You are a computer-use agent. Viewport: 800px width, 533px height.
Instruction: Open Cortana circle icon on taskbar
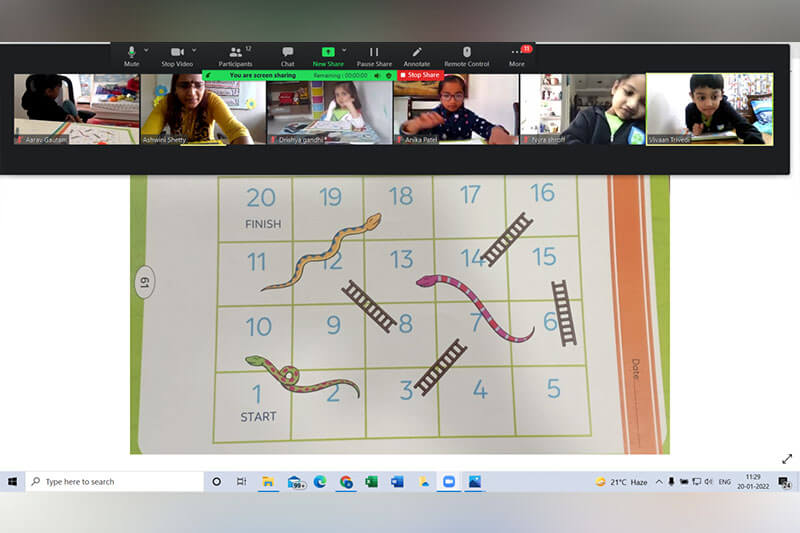coord(216,481)
